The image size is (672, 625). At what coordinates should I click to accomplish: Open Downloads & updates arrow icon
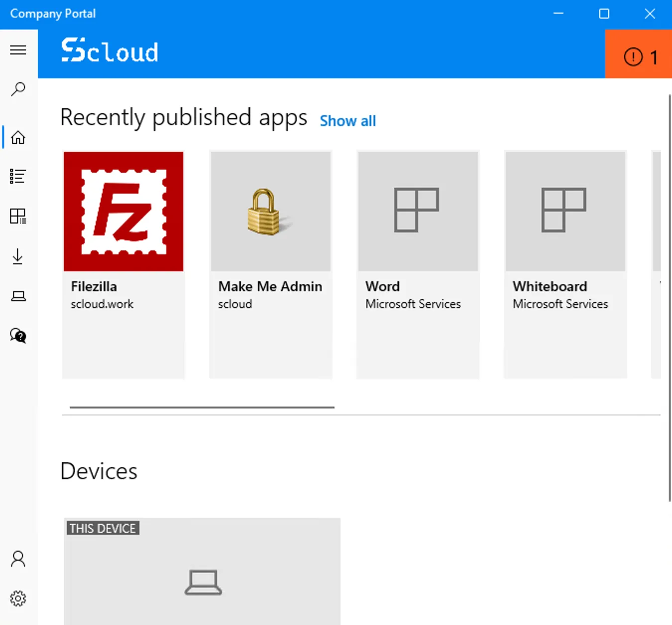18,256
